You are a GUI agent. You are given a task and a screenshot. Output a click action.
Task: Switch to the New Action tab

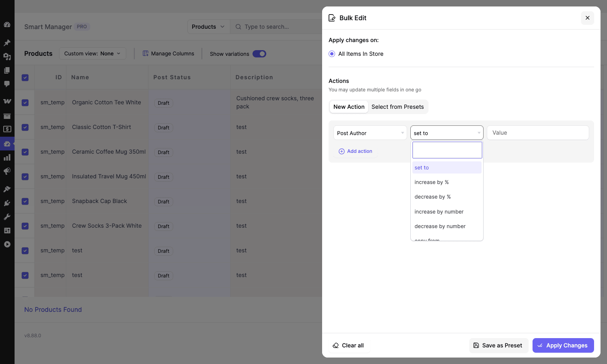click(349, 107)
